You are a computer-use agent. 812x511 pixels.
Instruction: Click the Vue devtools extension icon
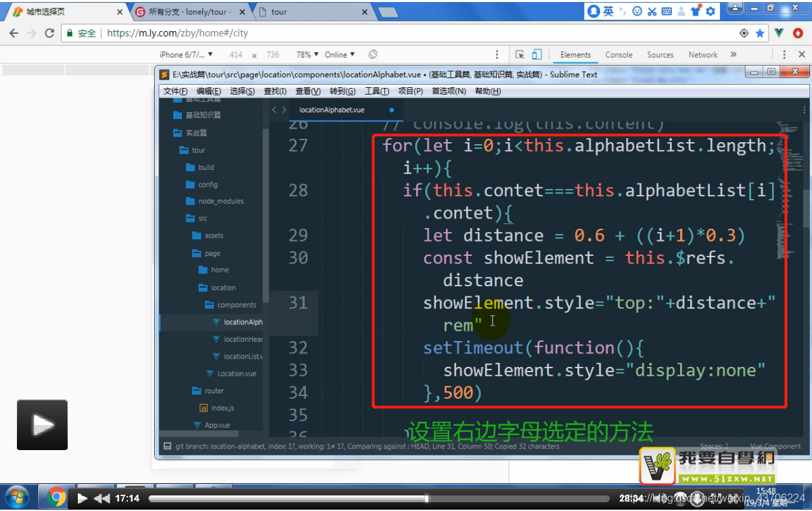tap(780, 32)
